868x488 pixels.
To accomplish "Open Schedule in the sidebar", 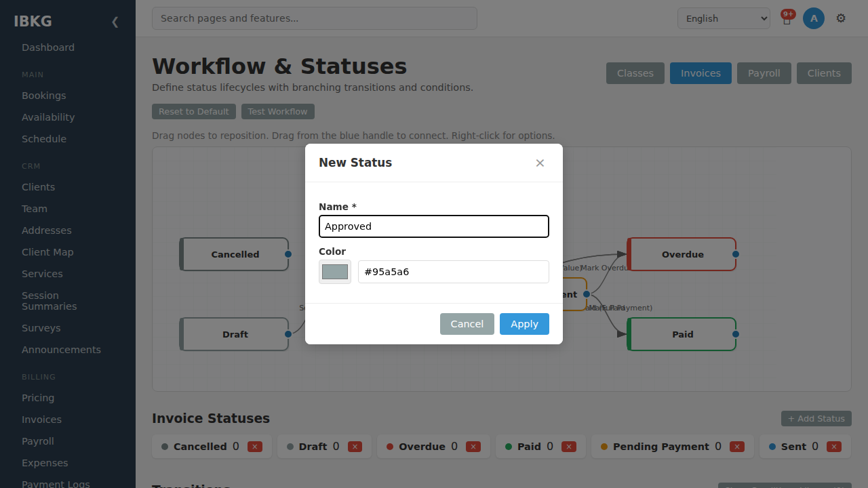I will 44,139.
